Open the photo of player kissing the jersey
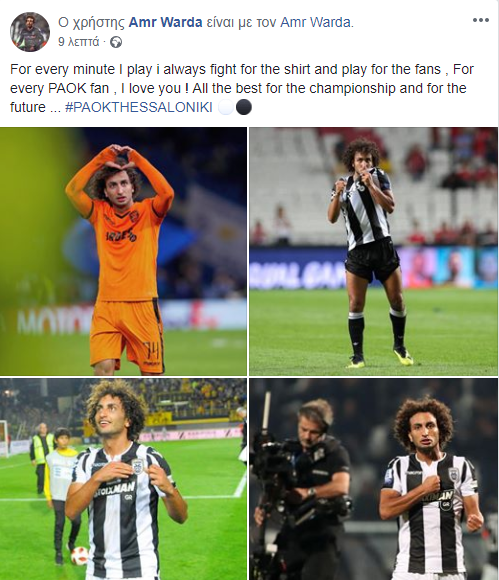Screen dimensions: 499x580 (x=374, y=252)
